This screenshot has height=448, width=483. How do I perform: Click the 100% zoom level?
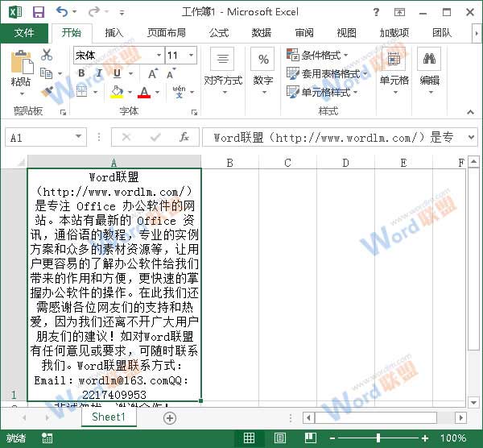453,438
